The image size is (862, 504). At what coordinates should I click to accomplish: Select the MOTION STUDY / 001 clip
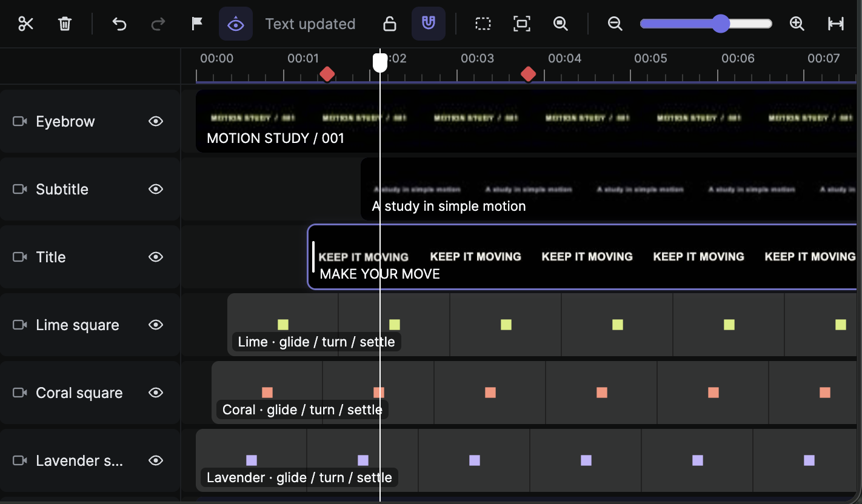(526, 121)
